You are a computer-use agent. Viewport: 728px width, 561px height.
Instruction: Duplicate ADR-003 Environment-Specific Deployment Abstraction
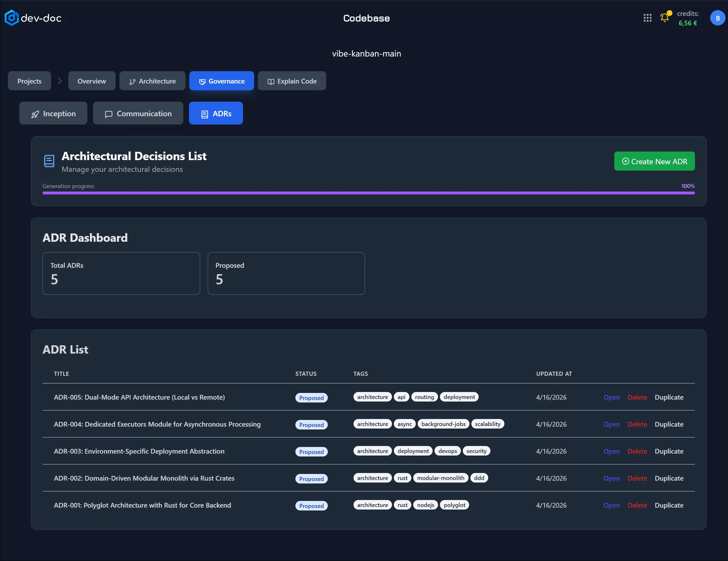(x=669, y=451)
